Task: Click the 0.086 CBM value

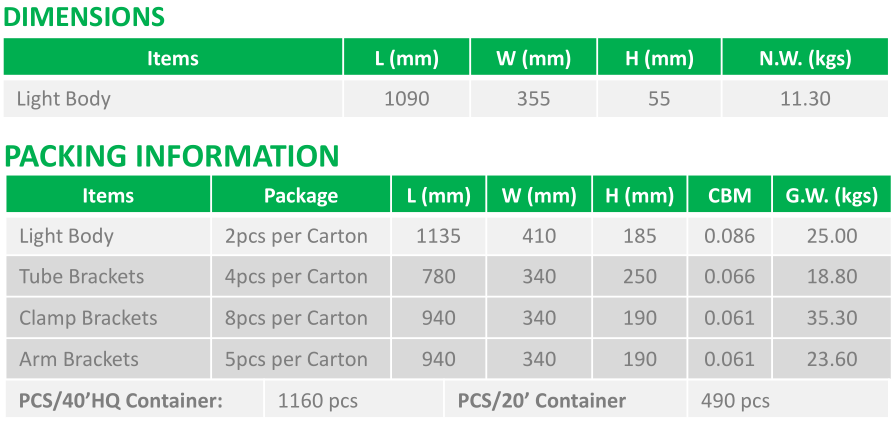Action: [x=729, y=236]
